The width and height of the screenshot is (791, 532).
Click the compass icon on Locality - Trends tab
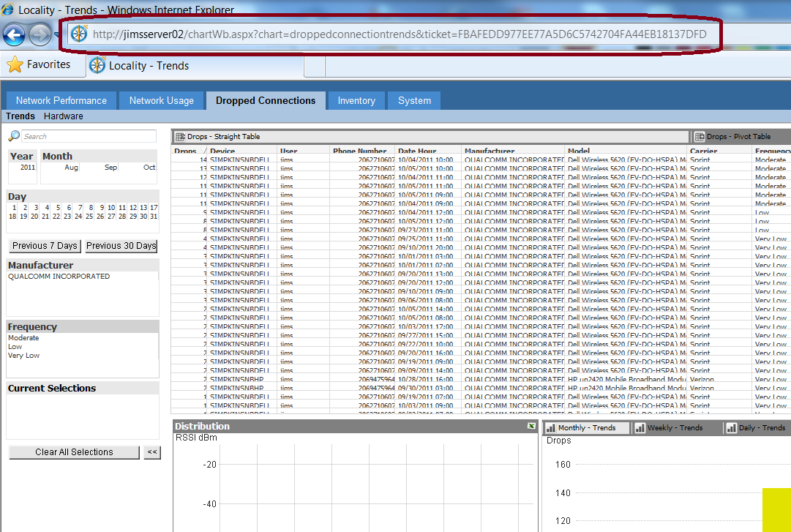[x=97, y=65]
